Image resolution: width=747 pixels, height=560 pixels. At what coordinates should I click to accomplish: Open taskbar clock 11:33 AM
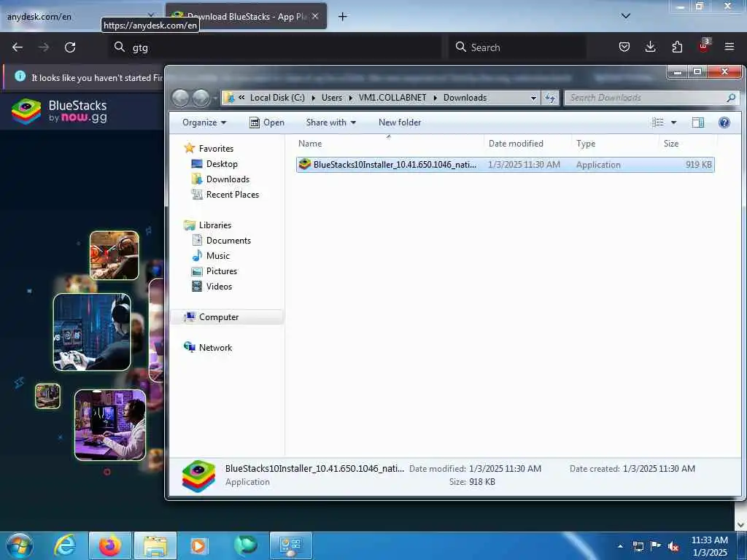pos(709,546)
